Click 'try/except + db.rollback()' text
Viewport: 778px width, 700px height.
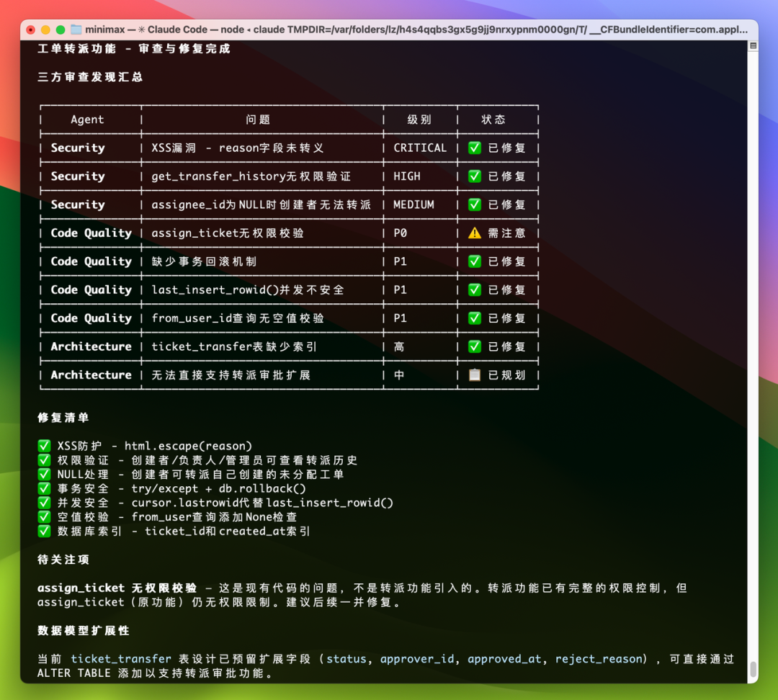click(x=219, y=488)
